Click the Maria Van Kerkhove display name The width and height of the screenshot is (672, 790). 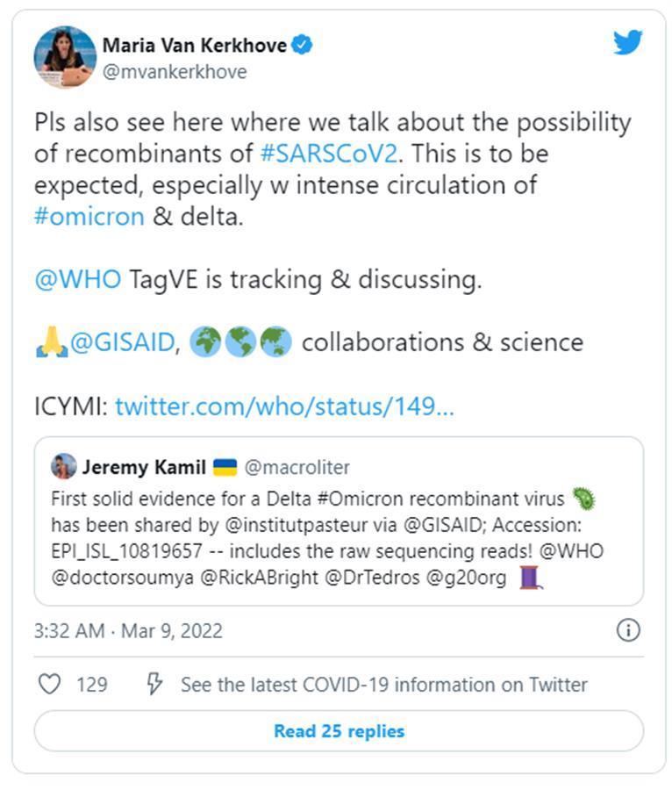pyautogui.click(x=195, y=45)
